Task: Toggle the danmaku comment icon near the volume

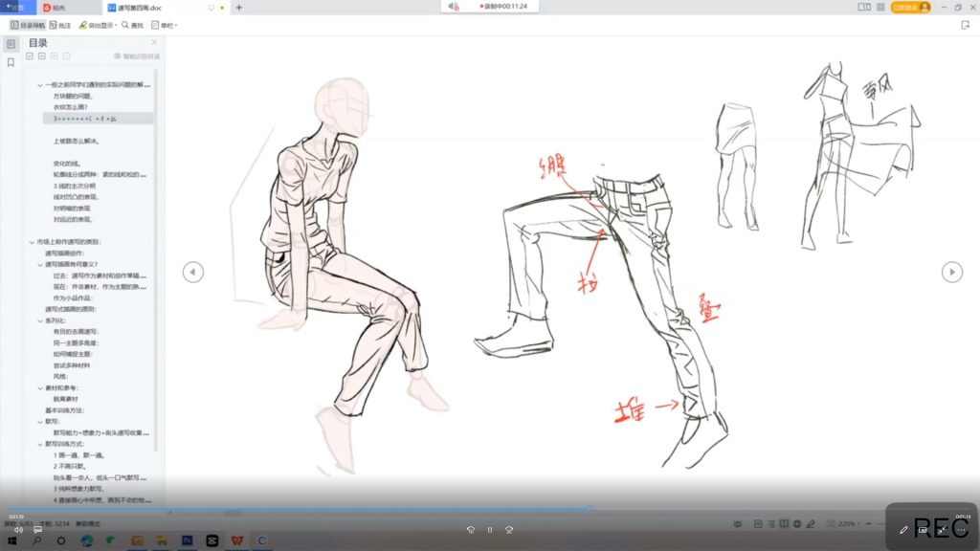Action: coord(38,529)
